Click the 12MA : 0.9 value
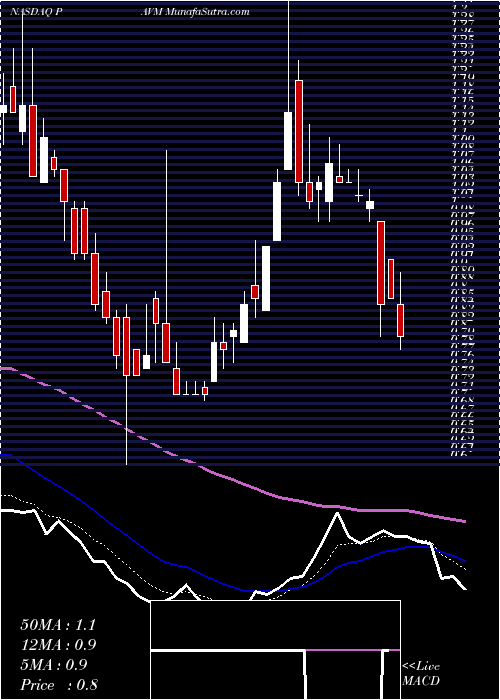Viewport: 500px width, 700px height. pyautogui.click(x=58, y=645)
